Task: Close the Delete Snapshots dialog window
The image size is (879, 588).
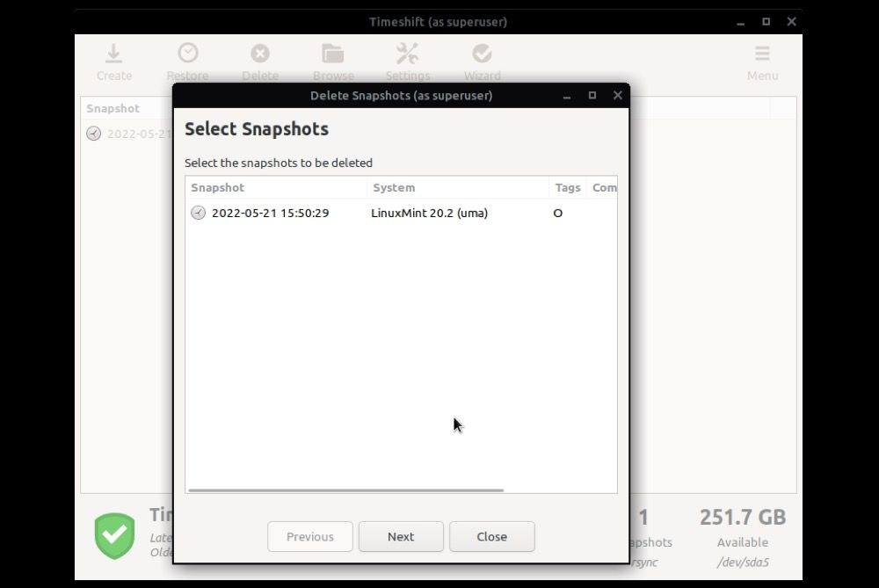Action: (x=617, y=95)
